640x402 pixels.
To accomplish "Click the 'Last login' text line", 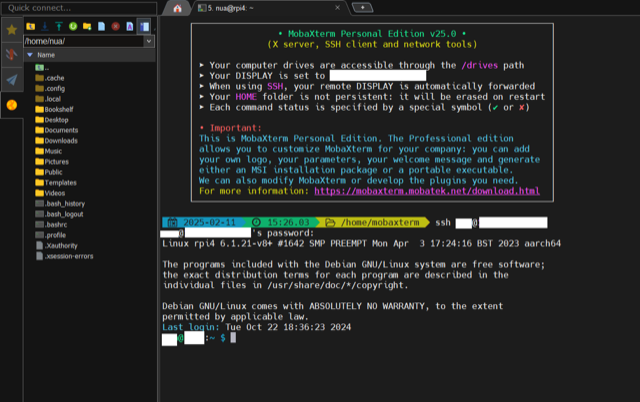I will 256,327.
